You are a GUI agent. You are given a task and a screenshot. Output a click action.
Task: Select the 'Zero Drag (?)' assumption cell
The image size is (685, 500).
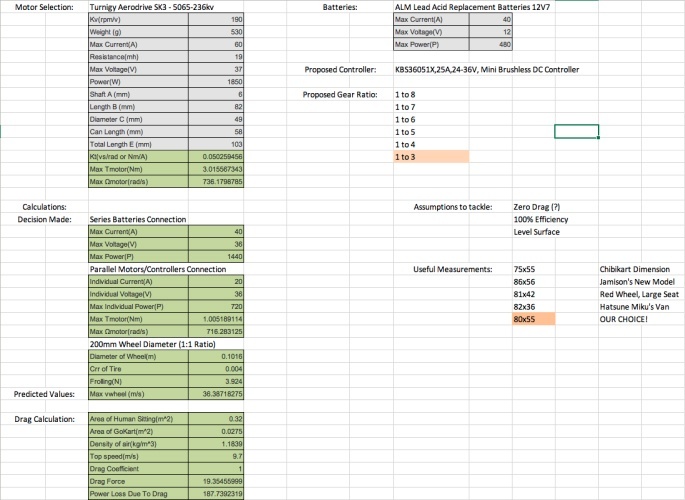(536, 207)
